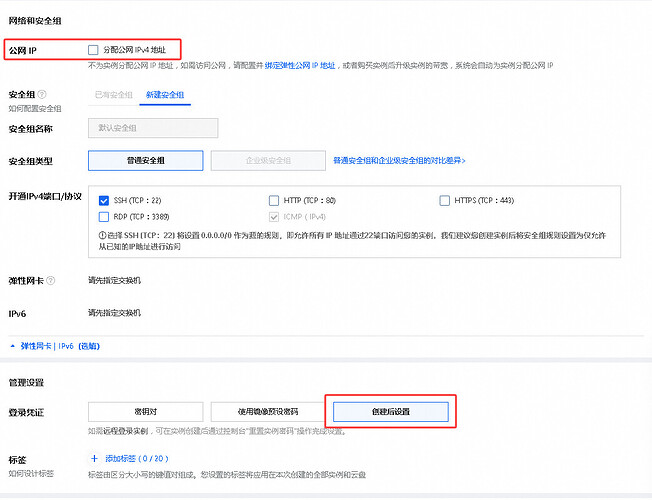652x500 pixels.
Task: Uncheck the SSH (TCP:22) port option
Action: 104,200
